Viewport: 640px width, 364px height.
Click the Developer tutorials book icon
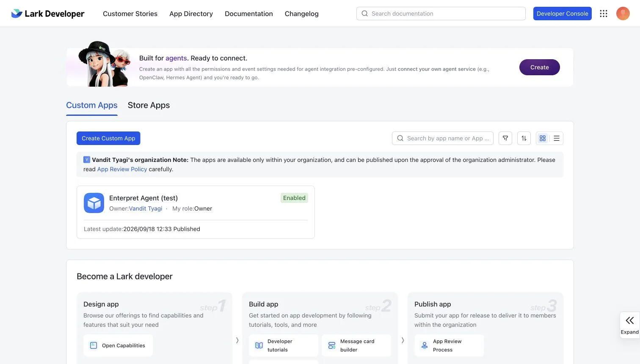[x=259, y=345]
